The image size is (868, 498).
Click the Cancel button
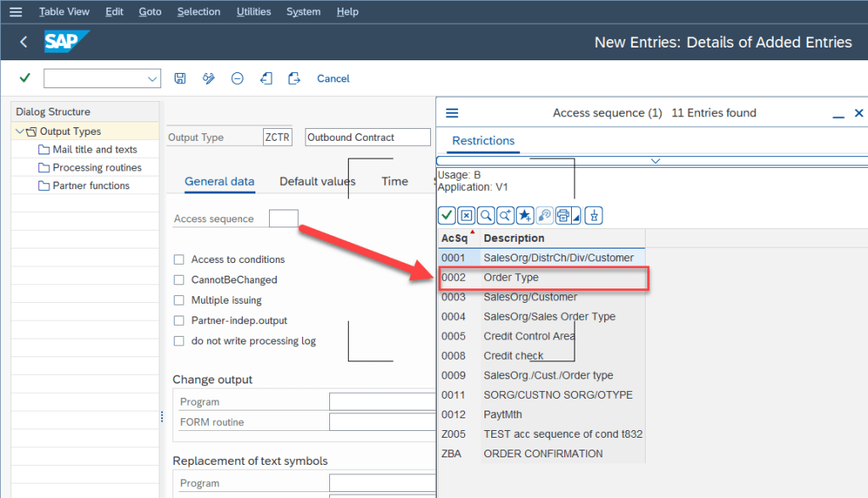click(333, 78)
